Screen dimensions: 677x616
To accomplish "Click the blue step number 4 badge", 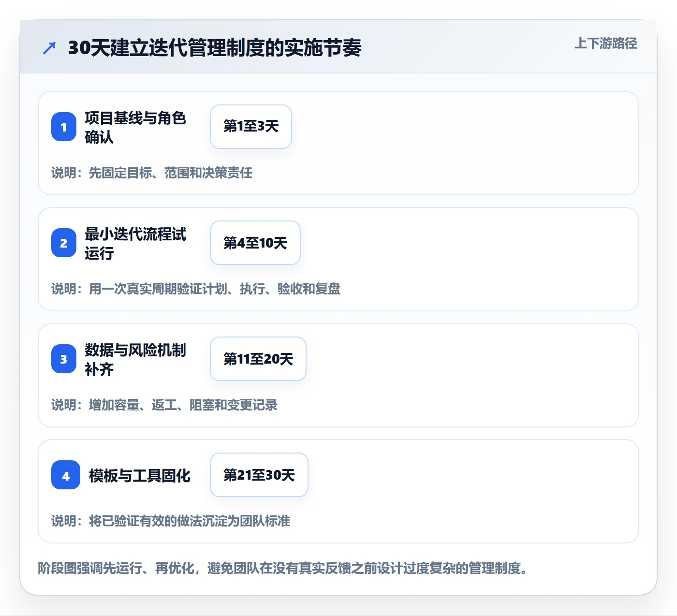I will 66,475.
